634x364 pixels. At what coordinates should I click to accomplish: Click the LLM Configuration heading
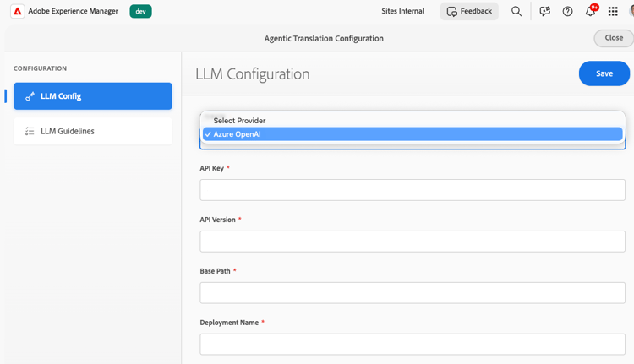point(252,74)
